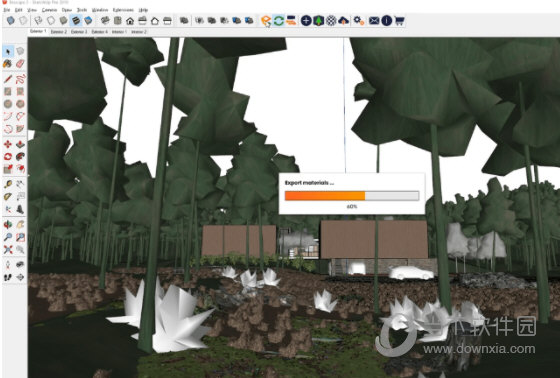Choose the Rotate tool
The height and width of the screenshot is (378, 560).
click(8, 156)
